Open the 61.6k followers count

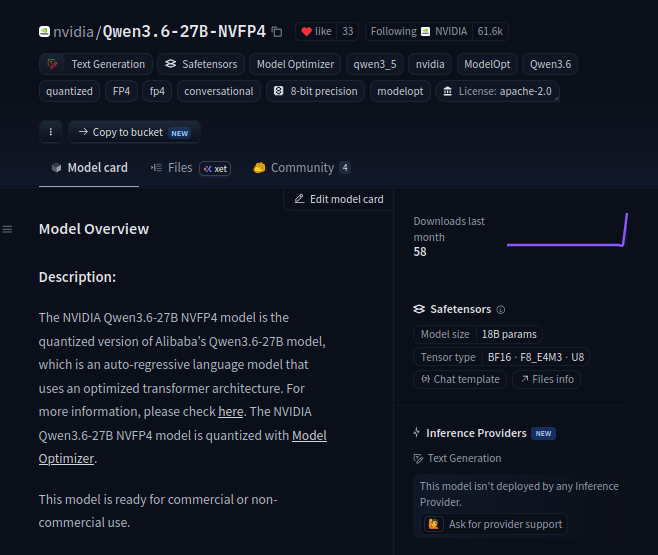tap(490, 31)
